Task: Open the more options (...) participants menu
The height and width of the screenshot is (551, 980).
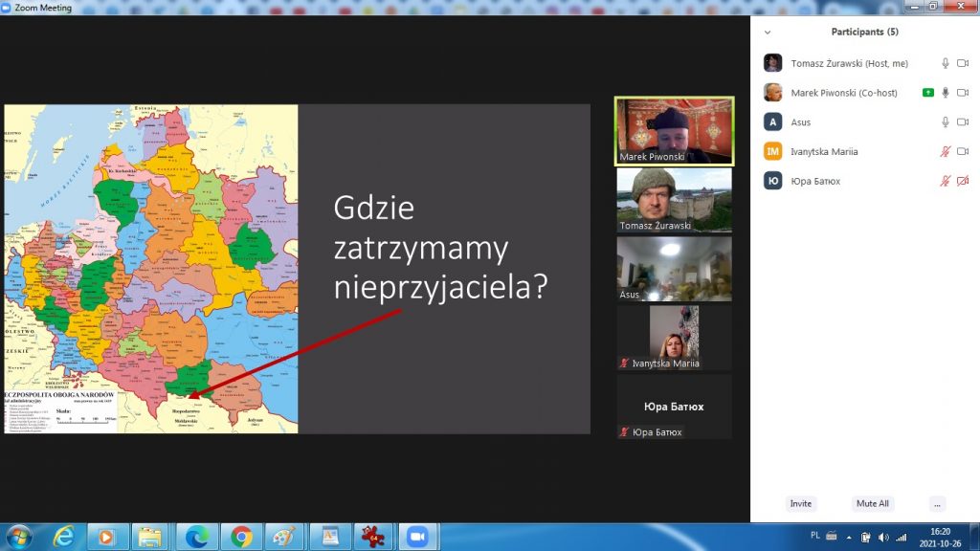Action: pyautogui.click(x=937, y=504)
